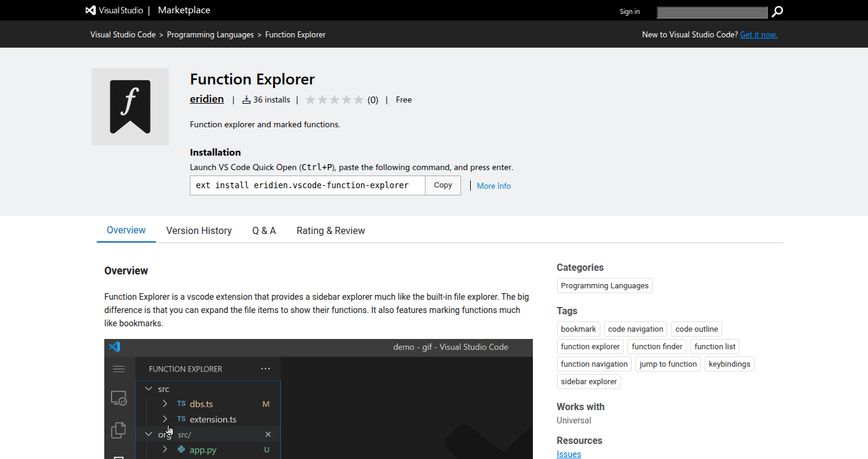
Task: Click the 36 installs text
Action: point(271,100)
